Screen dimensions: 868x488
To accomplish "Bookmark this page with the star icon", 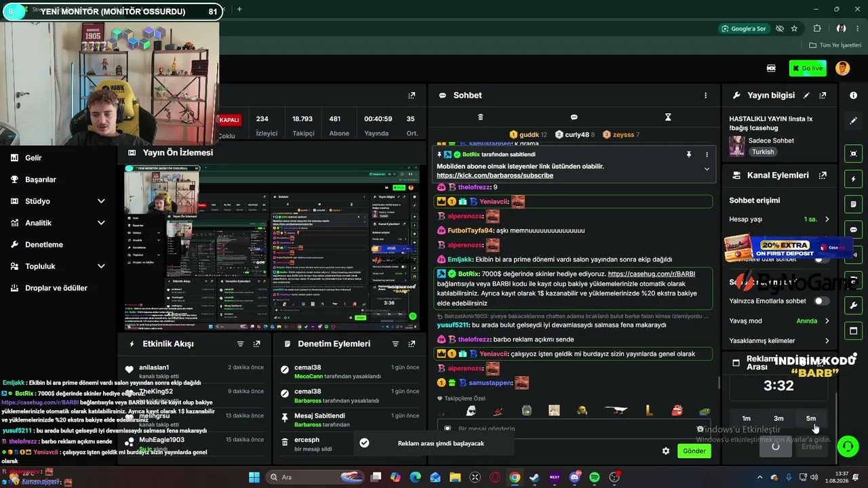I will click(x=794, y=28).
